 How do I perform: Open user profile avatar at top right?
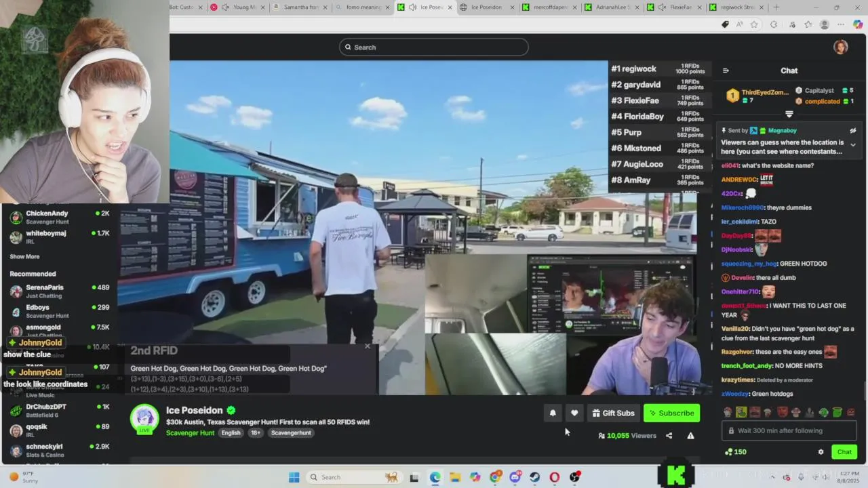841,47
